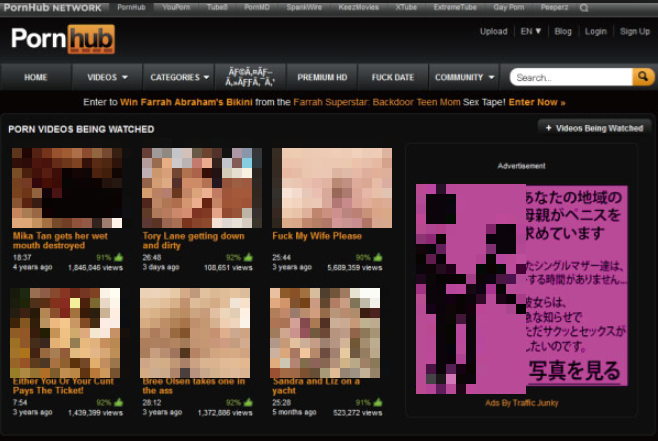Expand the VIDEOS menu dropdown
The image size is (658, 441).
[x=108, y=77]
